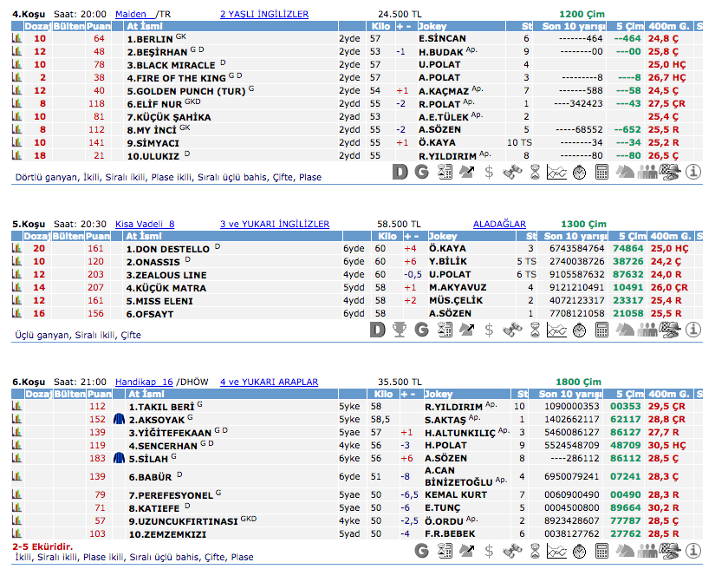Click the jockey silks icon next to 2.AKSOYAK
Screen dimensions: 728x582
(120, 419)
